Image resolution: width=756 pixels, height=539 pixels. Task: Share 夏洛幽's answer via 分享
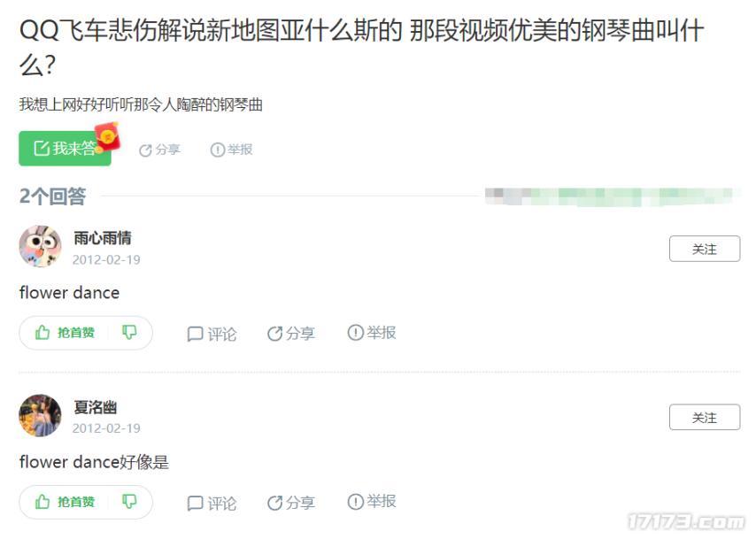(290, 503)
